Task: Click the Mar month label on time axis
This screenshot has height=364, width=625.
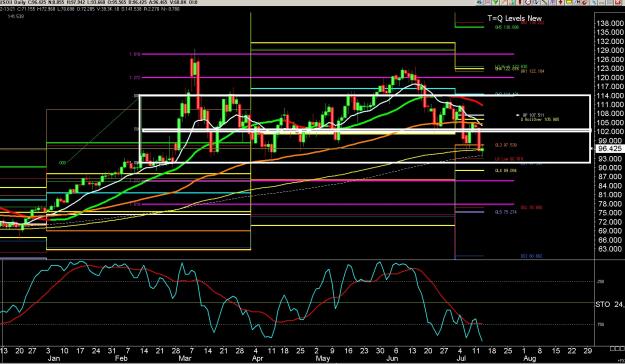Action: coord(185,358)
